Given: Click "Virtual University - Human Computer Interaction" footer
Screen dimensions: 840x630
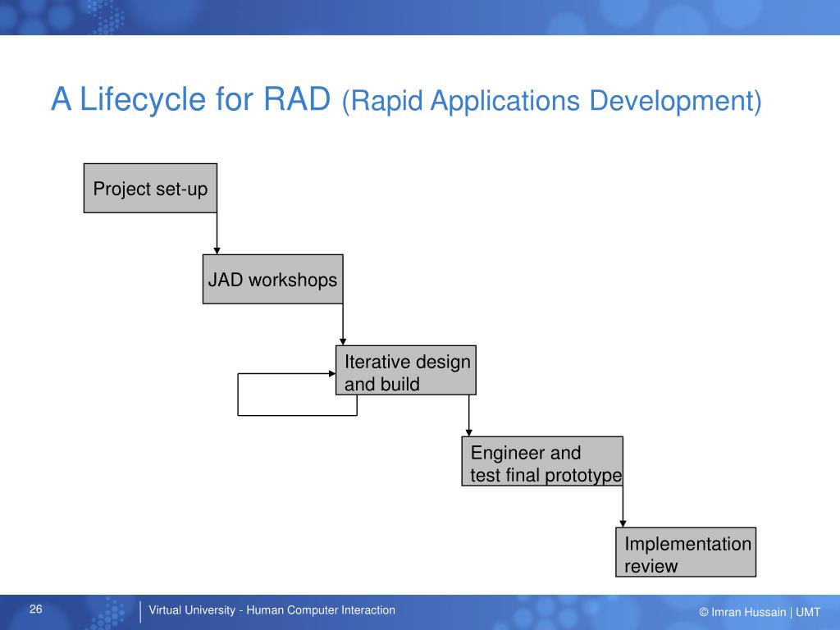Looking at the screenshot, I should pos(272,610).
